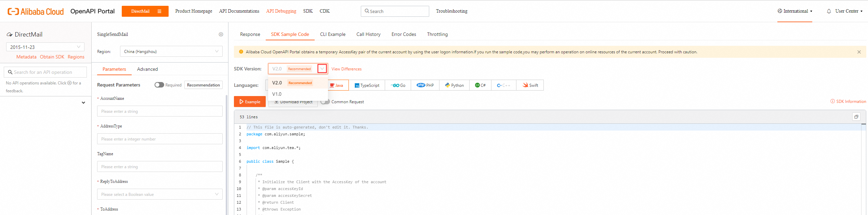
Task: Toggle the Common Request switch
Action: 325,102
